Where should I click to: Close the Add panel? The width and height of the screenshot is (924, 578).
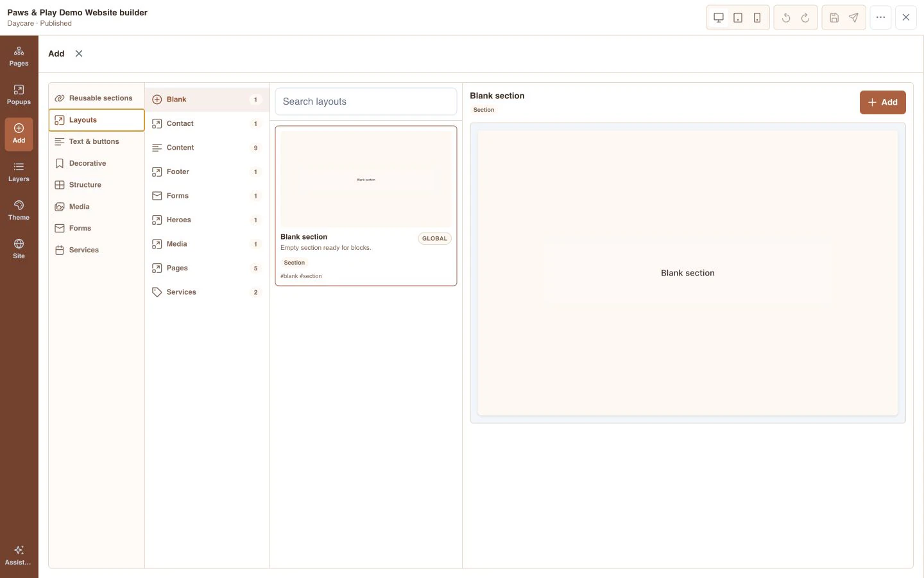click(79, 54)
